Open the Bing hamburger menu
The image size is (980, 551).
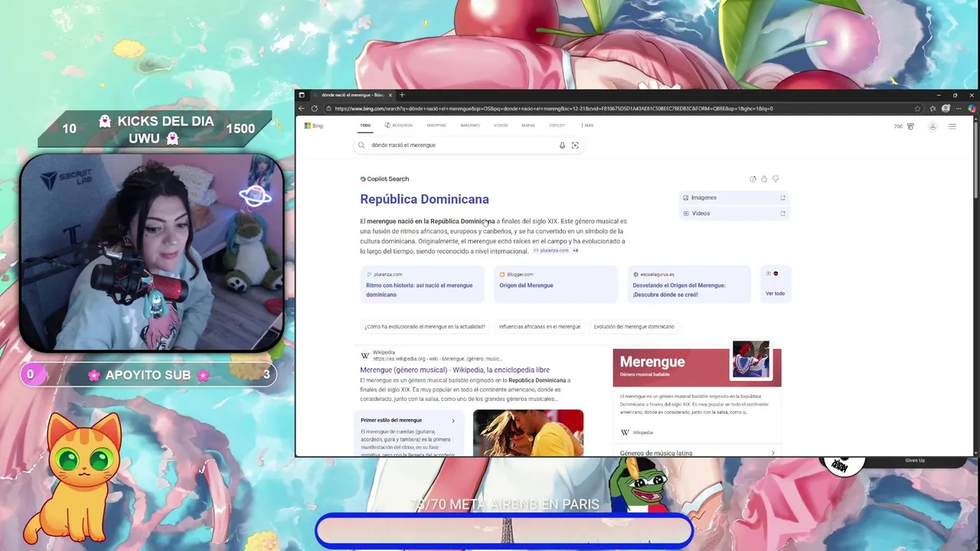(952, 126)
